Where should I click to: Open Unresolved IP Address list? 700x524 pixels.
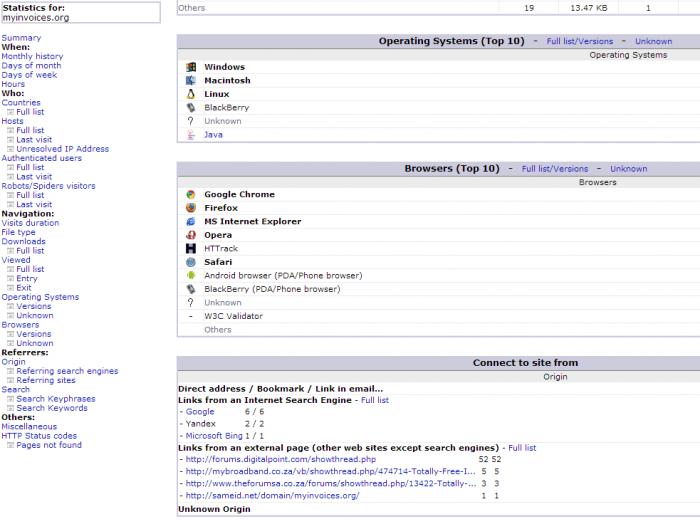(x=62, y=149)
